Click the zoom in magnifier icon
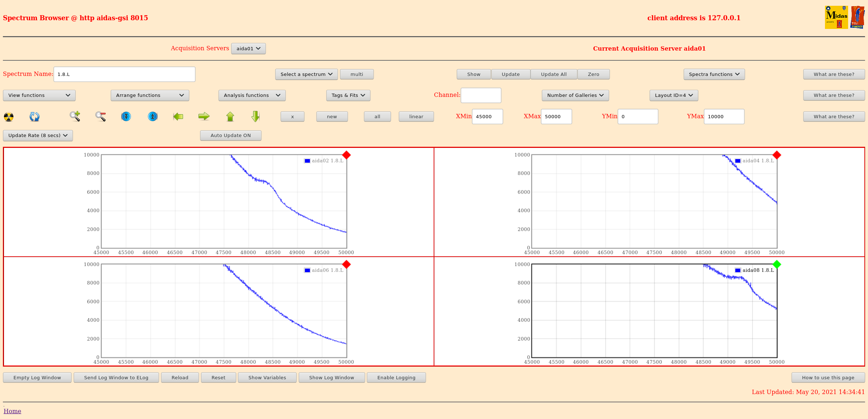 click(x=75, y=116)
